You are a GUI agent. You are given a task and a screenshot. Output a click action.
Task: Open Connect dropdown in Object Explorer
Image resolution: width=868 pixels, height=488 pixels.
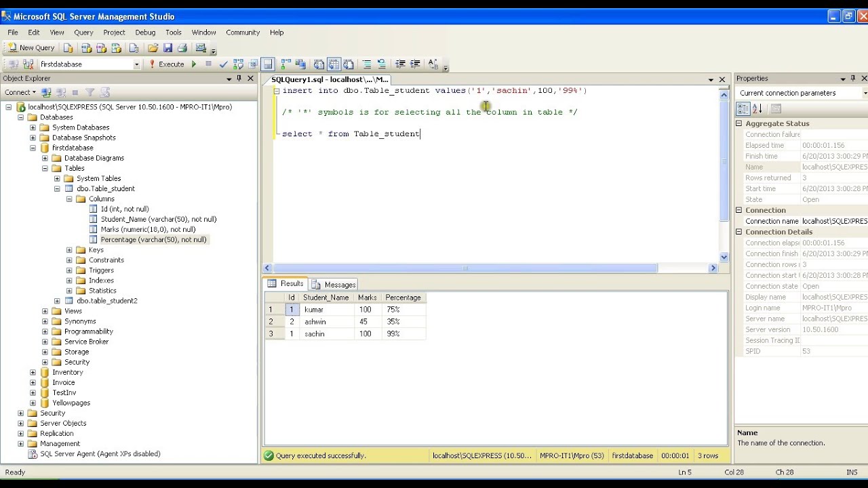(34, 92)
